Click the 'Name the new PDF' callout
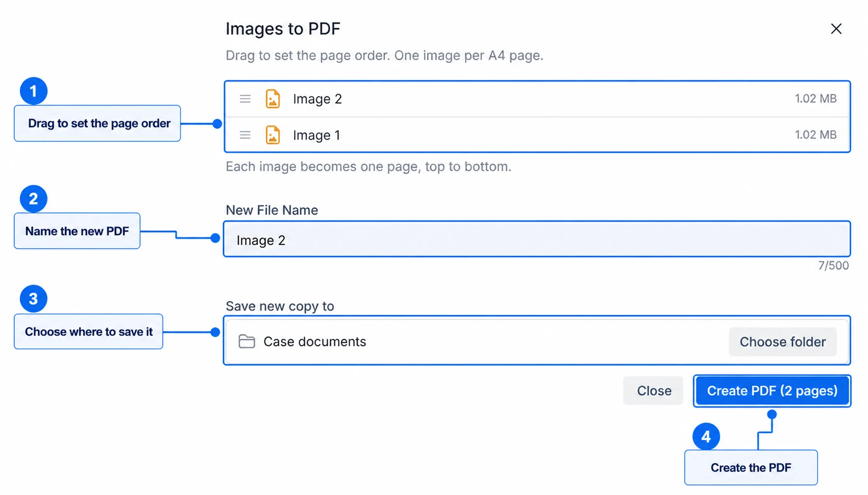 [x=77, y=231]
